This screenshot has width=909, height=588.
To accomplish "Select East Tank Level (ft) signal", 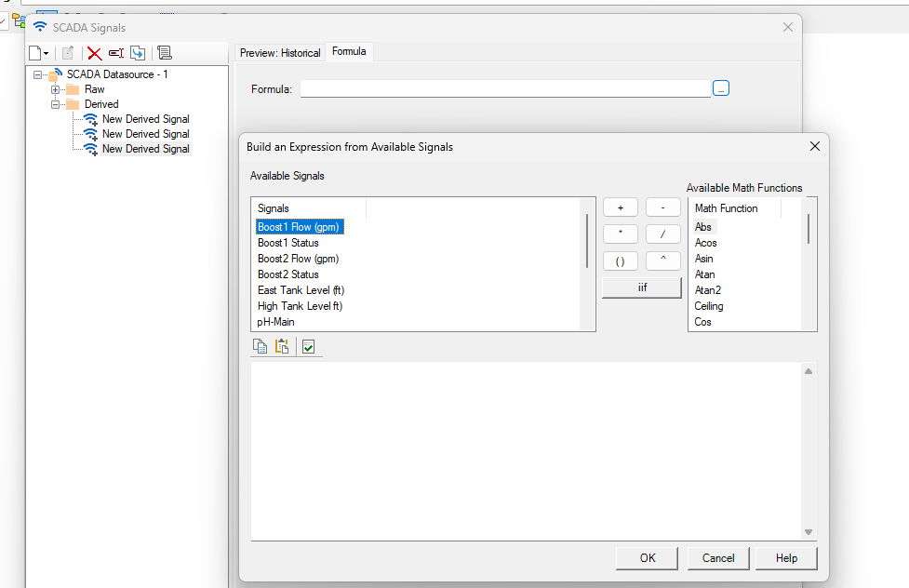I will pyautogui.click(x=301, y=290).
